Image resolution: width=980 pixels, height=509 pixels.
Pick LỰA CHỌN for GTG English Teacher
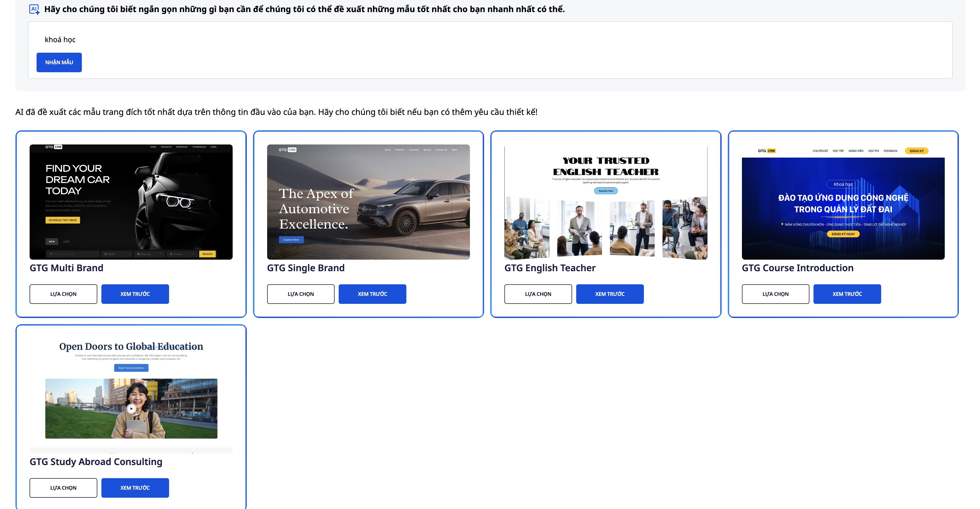pyautogui.click(x=538, y=294)
